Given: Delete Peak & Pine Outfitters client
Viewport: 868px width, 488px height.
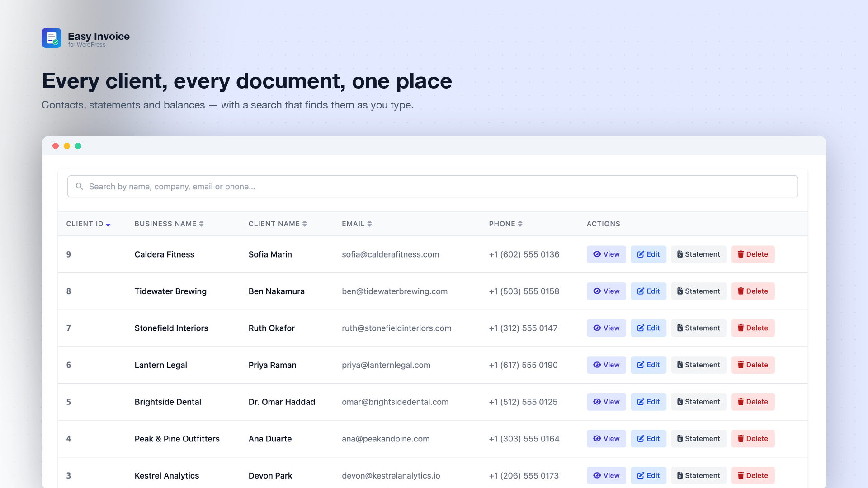Looking at the screenshot, I should [x=753, y=439].
